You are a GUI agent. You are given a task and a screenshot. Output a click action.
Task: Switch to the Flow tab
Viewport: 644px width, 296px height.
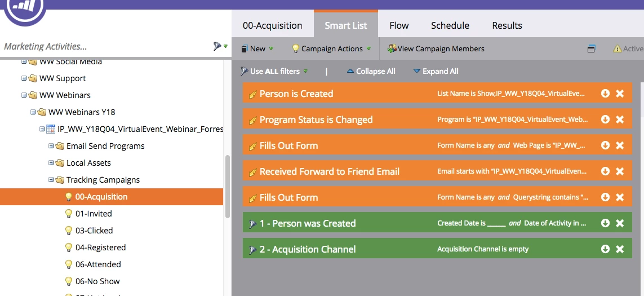tap(399, 25)
